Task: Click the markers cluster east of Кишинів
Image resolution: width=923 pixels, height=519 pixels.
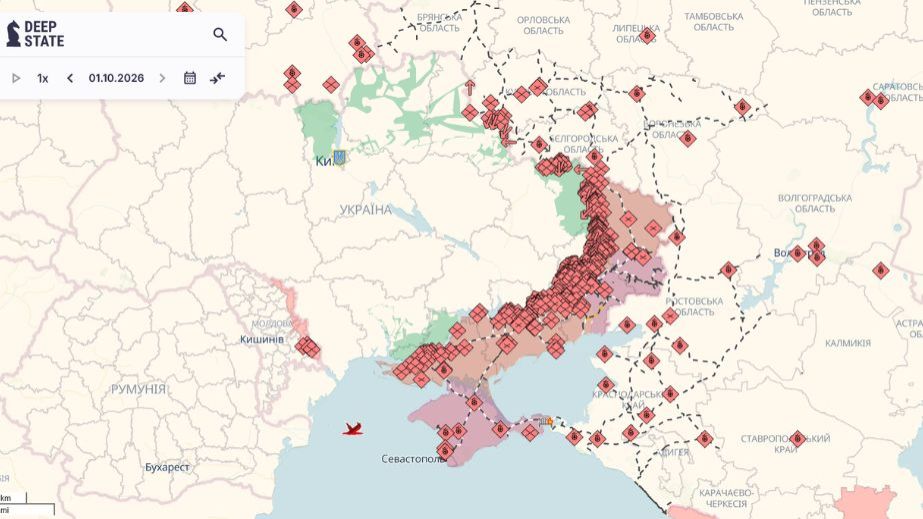Action: [x=307, y=347]
